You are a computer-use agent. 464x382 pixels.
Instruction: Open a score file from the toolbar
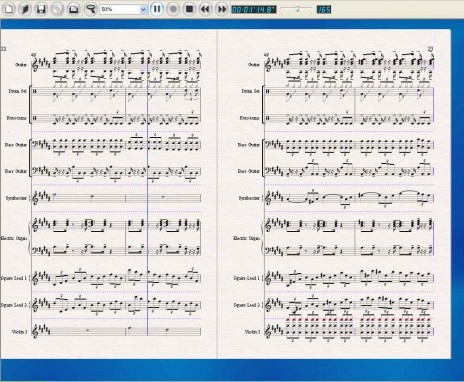(25, 9)
